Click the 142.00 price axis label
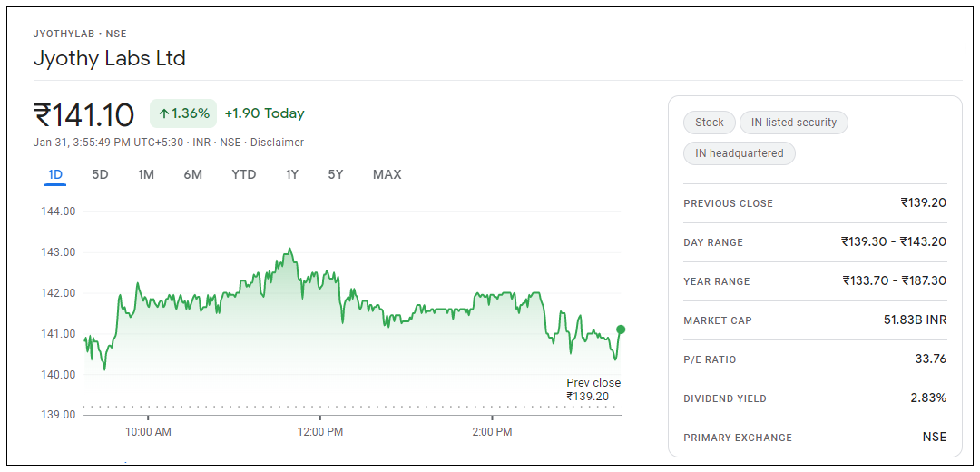Screen dimensions: 980x472 coord(56,293)
